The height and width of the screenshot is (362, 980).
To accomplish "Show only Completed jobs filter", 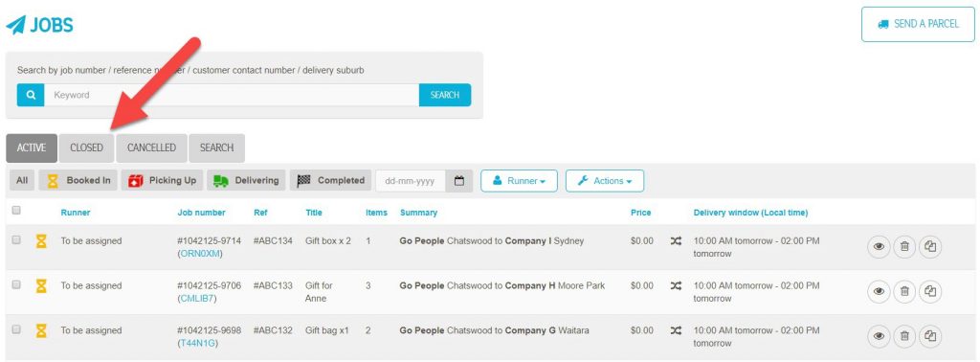I will click(x=330, y=181).
